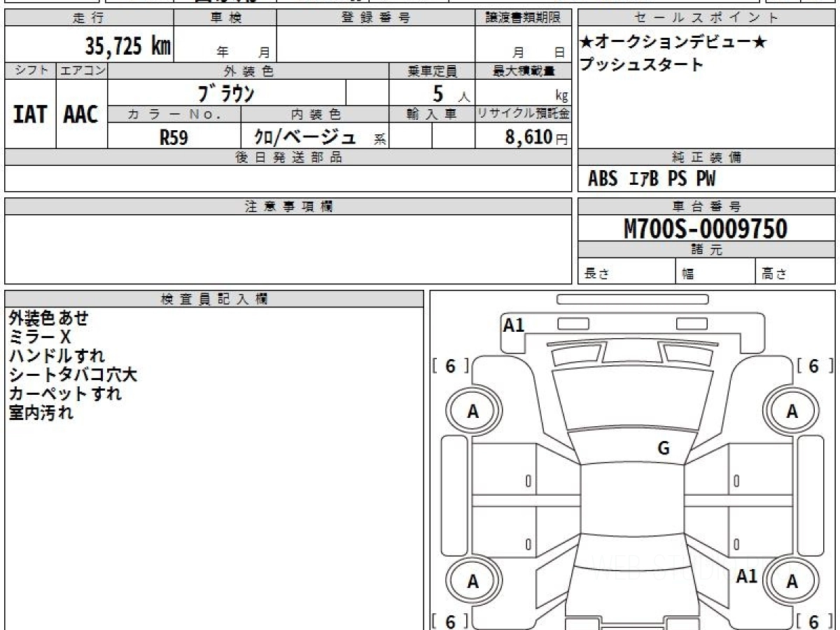Click the upper-left wheel circle marked A
840x630 pixels.
point(473,412)
